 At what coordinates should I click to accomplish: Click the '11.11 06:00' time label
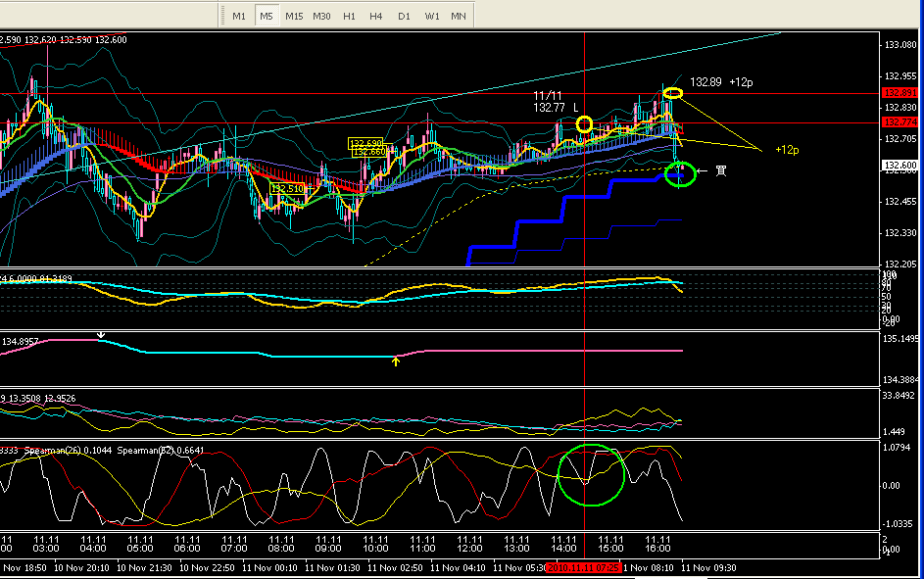[x=187, y=544]
